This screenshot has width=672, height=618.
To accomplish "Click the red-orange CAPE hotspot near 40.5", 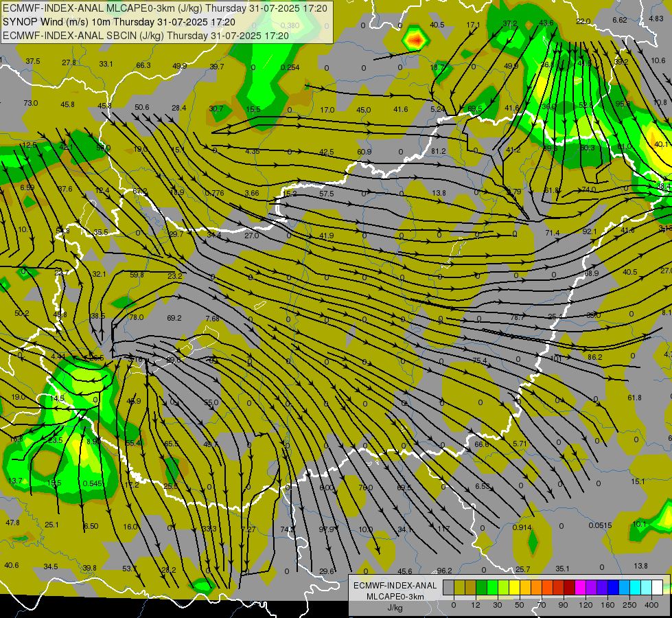I will [416, 40].
